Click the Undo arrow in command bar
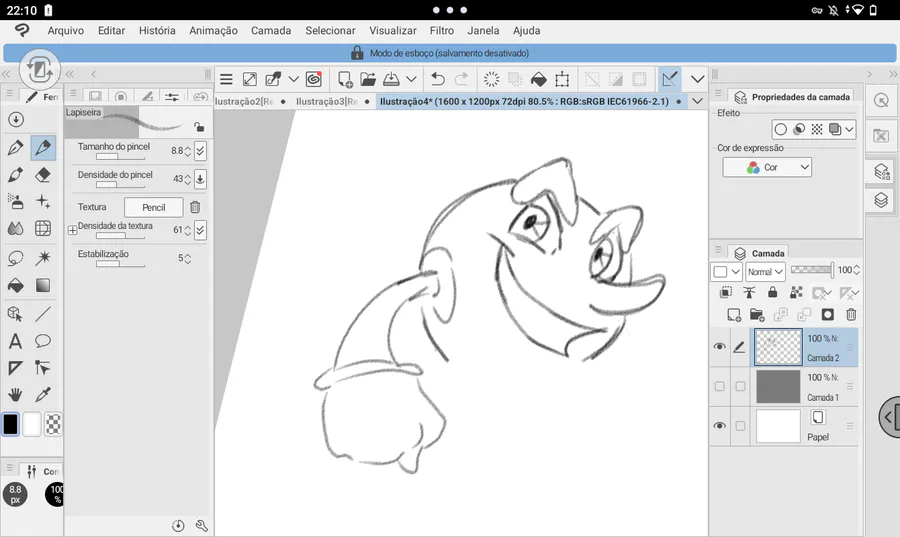900x537 pixels. 437,79
